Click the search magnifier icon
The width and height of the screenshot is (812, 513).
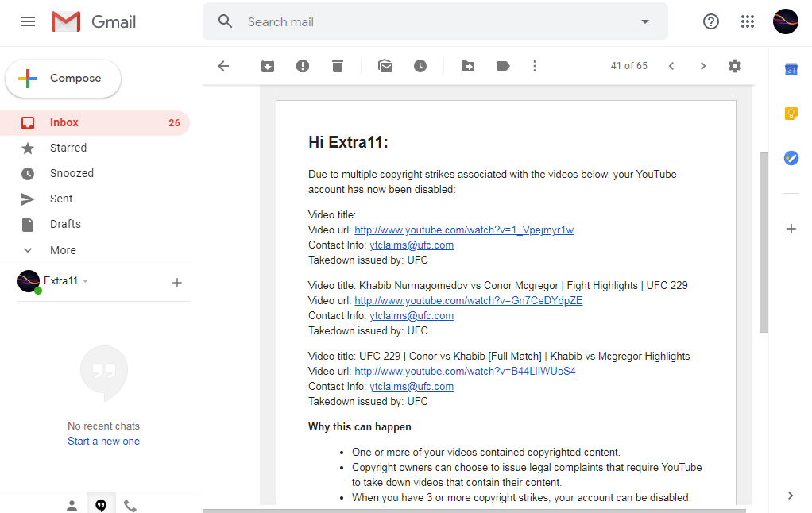[226, 21]
